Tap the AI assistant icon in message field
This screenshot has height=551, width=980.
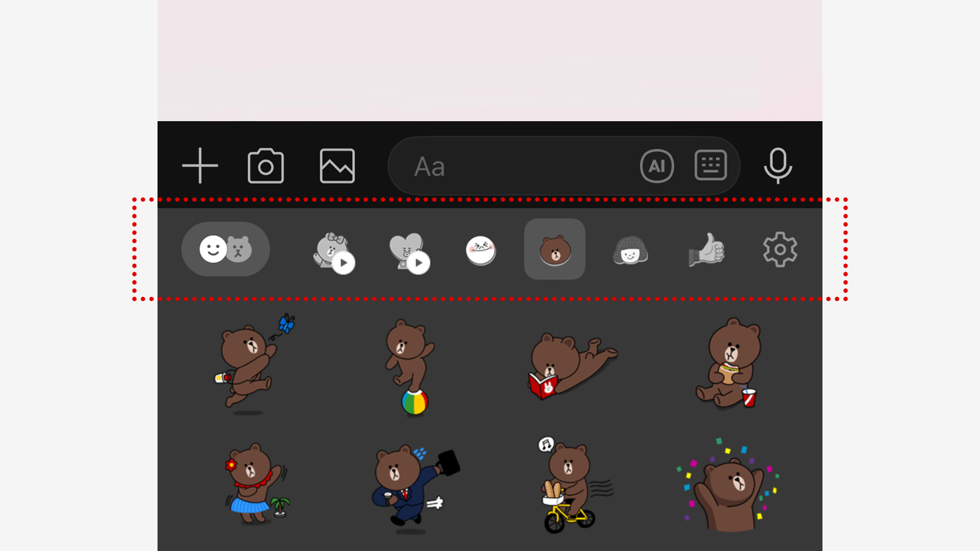[x=657, y=166]
